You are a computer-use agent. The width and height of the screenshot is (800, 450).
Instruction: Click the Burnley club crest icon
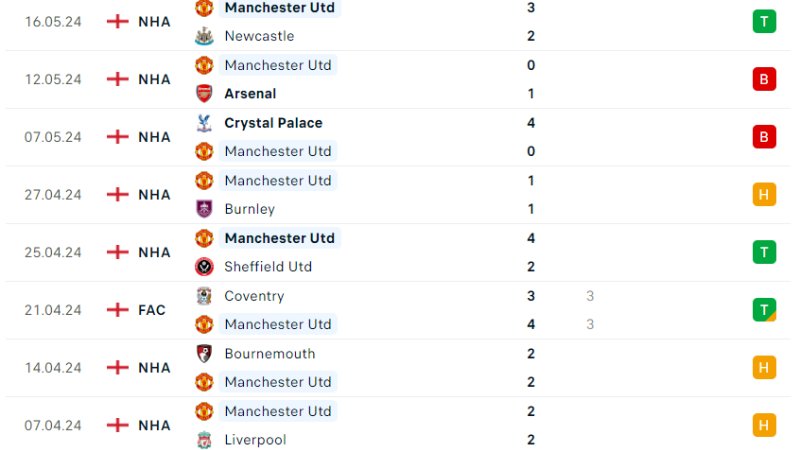pyautogui.click(x=204, y=209)
